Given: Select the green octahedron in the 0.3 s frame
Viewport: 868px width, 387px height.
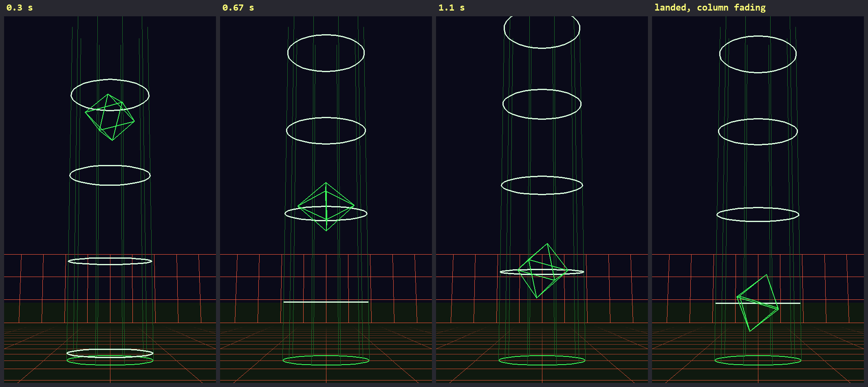Looking at the screenshot, I should pos(110,117).
